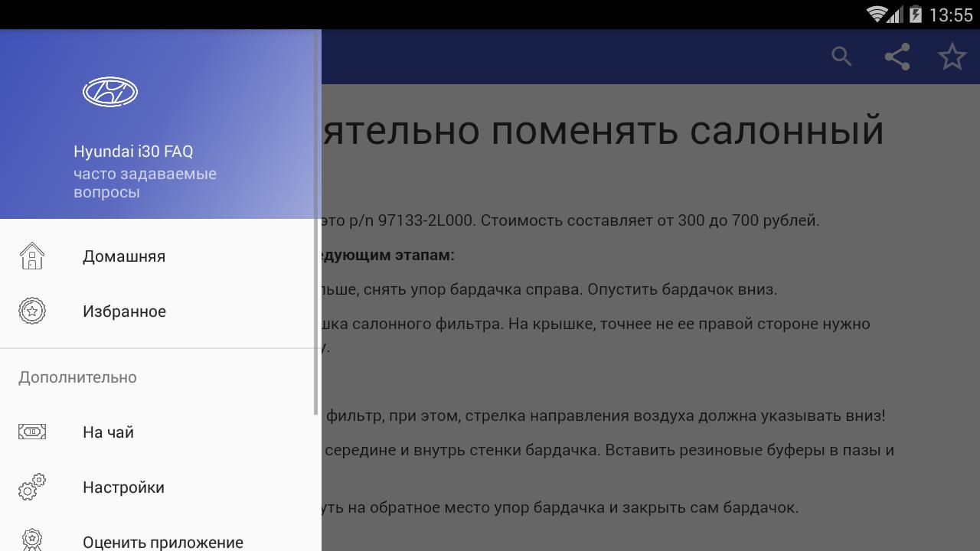Tap the battery charging status icon
Image resolution: width=980 pixels, height=551 pixels.
(x=915, y=14)
